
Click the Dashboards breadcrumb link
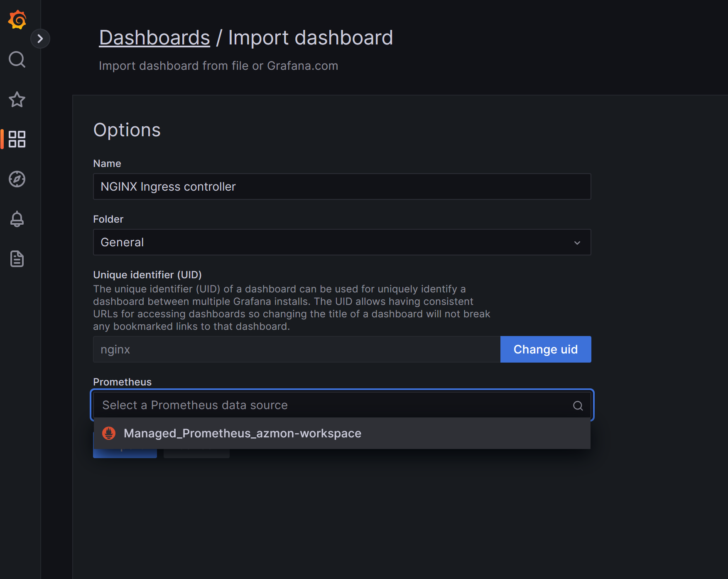point(154,38)
